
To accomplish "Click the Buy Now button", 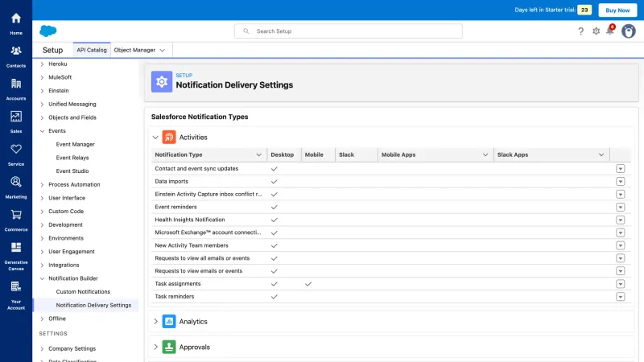I will click(x=617, y=10).
